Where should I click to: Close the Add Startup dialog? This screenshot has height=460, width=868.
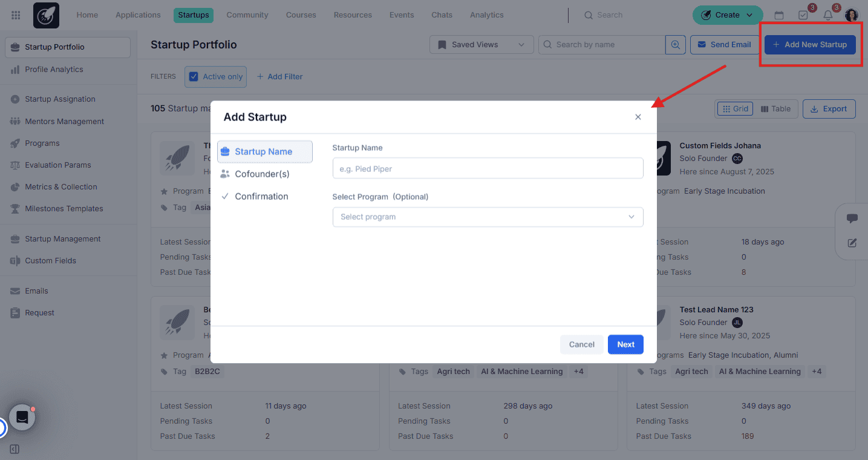(x=638, y=117)
